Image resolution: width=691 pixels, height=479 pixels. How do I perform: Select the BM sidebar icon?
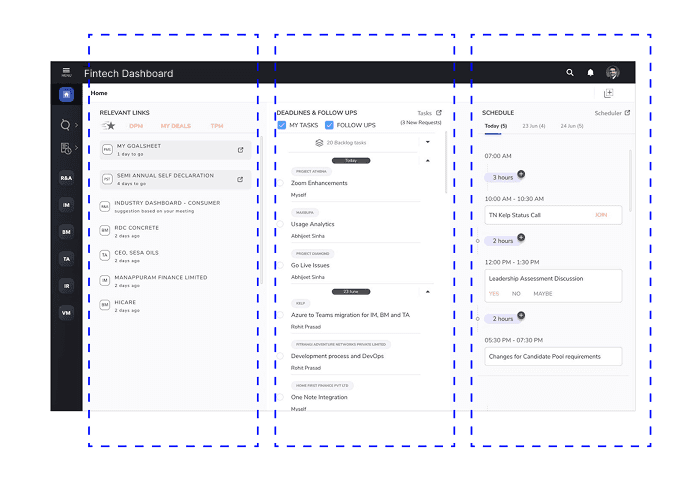point(66,232)
